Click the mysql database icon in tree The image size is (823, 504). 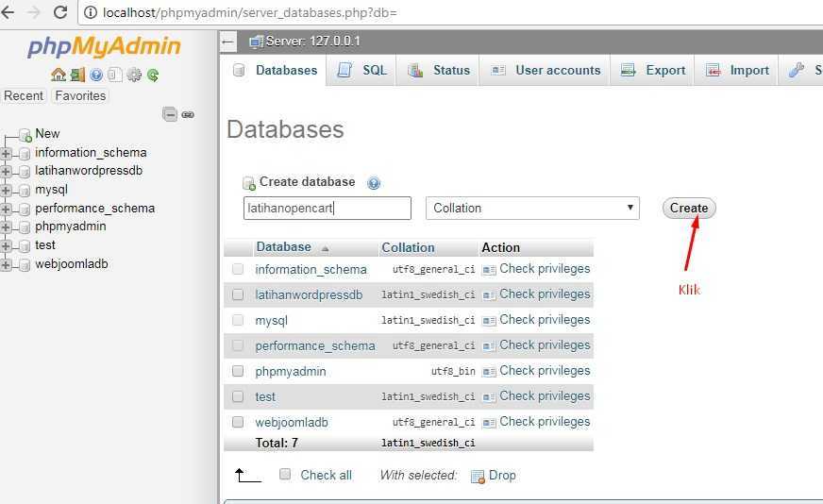[25, 191]
